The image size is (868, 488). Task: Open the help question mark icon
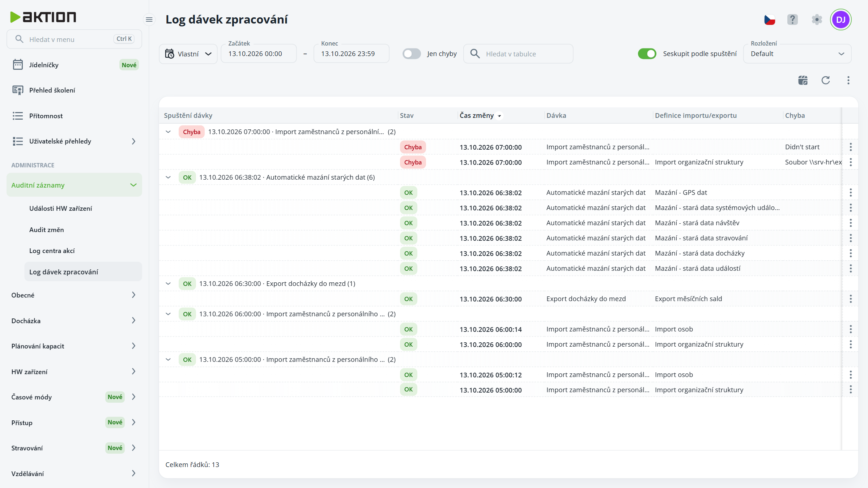(792, 20)
